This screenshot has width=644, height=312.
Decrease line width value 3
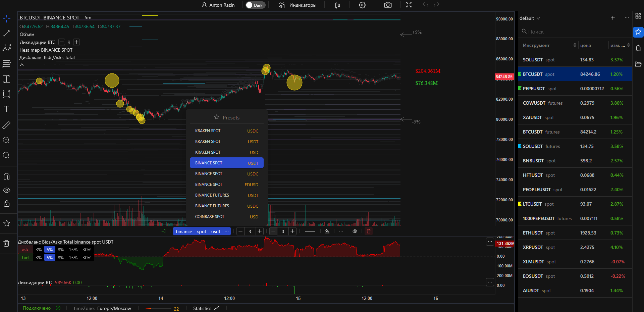[x=240, y=231]
